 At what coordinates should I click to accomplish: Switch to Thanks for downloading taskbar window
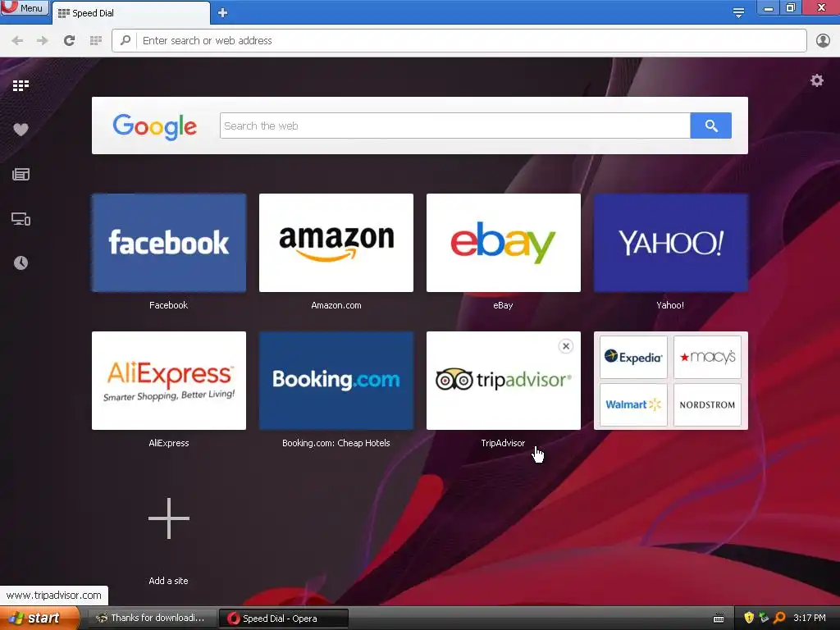pyautogui.click(x=152, y=619)
